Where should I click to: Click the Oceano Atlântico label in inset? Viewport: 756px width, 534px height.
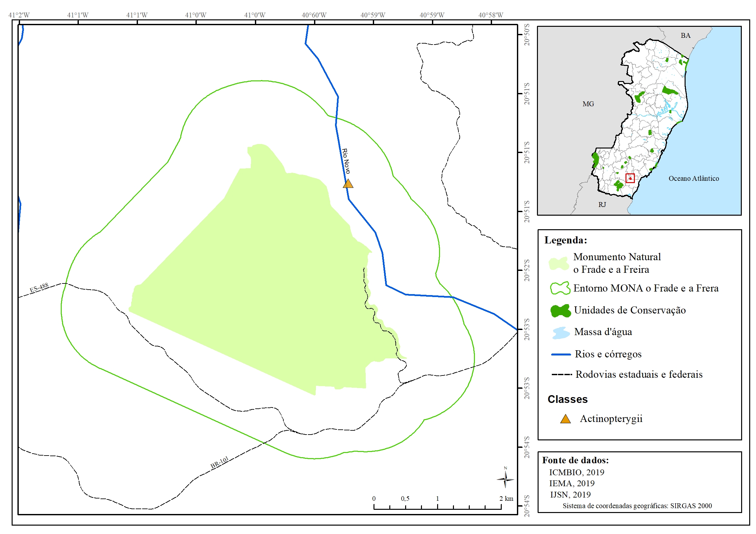point(693,178)
